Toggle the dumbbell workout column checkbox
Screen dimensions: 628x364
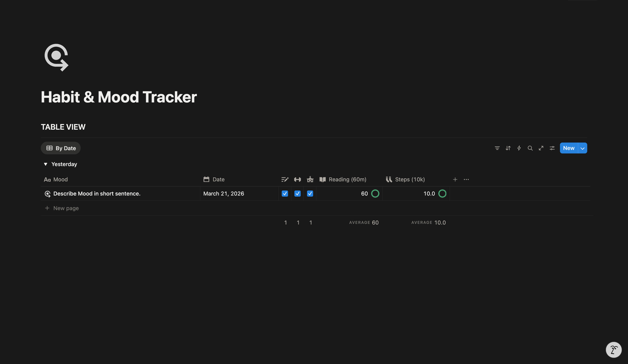(297, 194)
